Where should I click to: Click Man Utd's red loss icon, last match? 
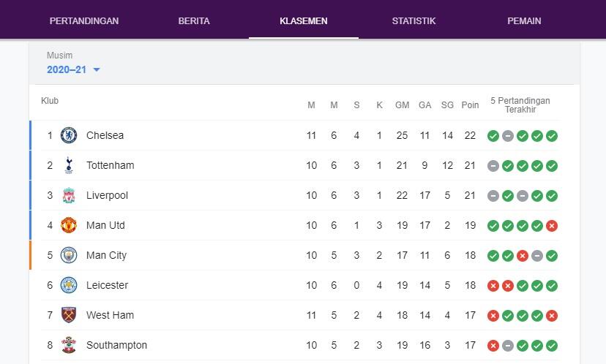[x=552, y=226]
